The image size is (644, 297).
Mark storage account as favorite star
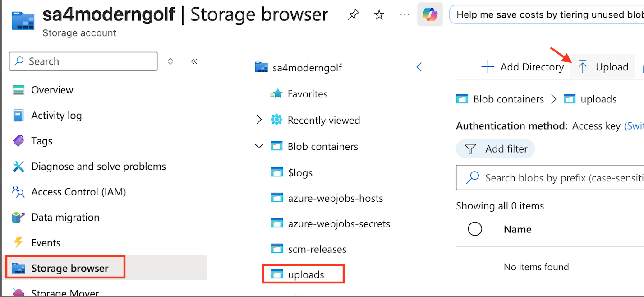pyautogui.click(x=379, y=15)
